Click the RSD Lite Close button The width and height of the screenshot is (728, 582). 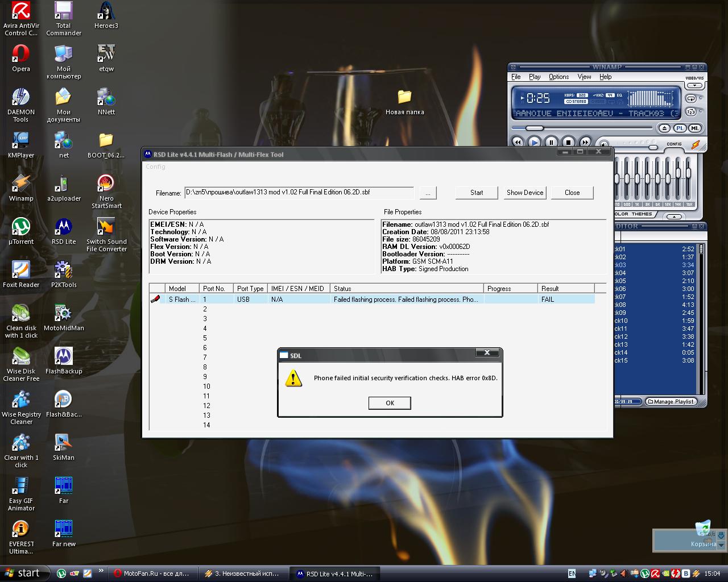point(572,193)
